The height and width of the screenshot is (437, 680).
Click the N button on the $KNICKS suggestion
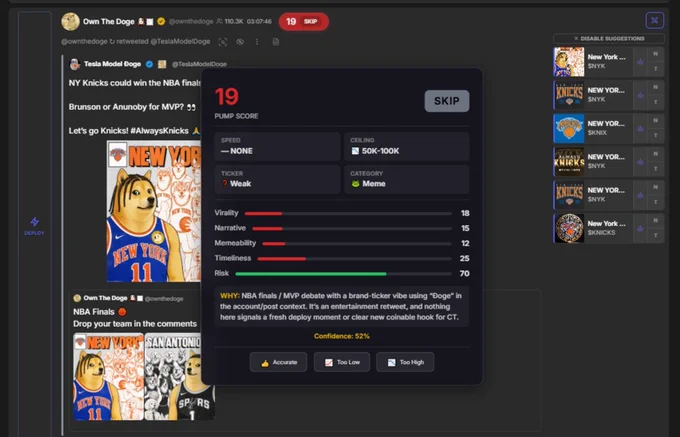(x=655, y=221)
